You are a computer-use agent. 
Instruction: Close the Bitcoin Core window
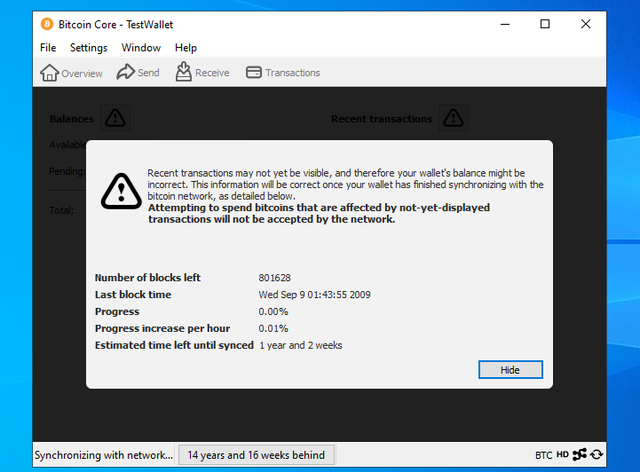(586, 24)
